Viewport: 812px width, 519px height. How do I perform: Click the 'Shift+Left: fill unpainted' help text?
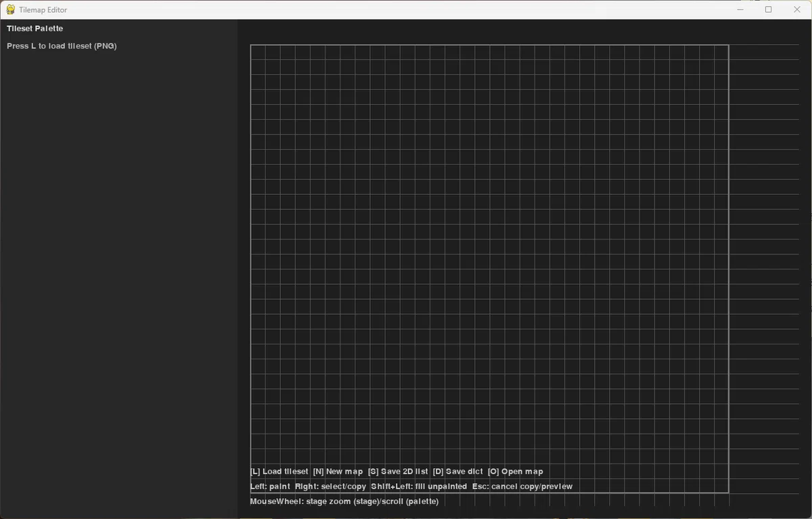[419, 487]
